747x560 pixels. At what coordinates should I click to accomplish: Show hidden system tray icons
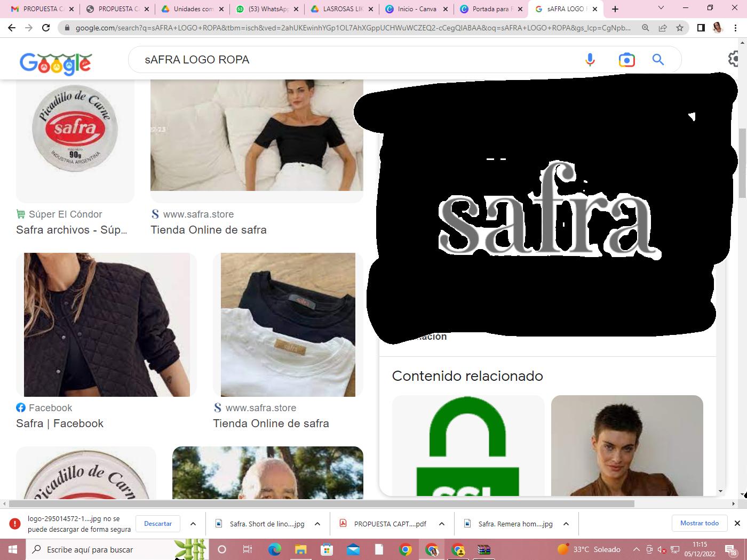pos(636,550)
